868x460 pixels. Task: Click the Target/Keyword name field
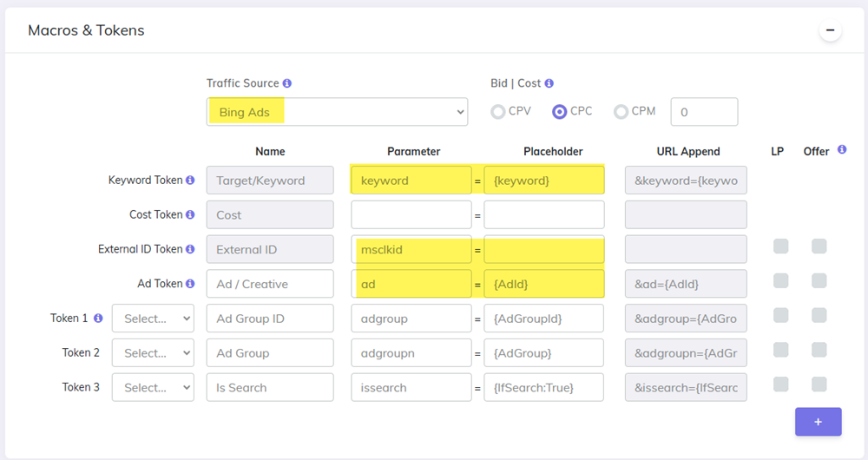tap(270, 181)
